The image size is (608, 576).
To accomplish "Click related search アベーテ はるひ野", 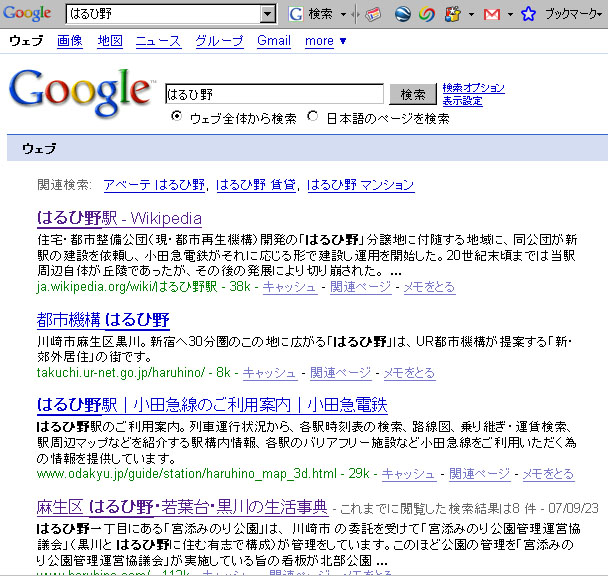I will [154, 185].
